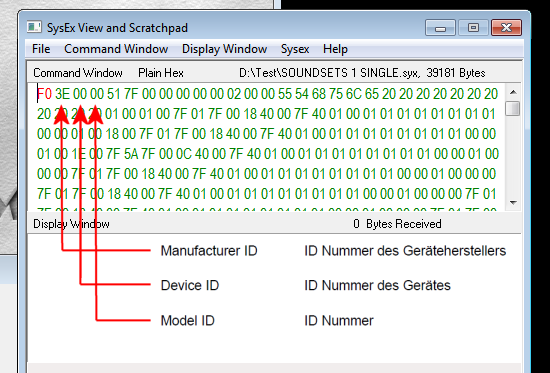This screenshot has height=373, width=550.
Task: Click the hex scrollbar up arrow
Action: [x=513, y=92]
